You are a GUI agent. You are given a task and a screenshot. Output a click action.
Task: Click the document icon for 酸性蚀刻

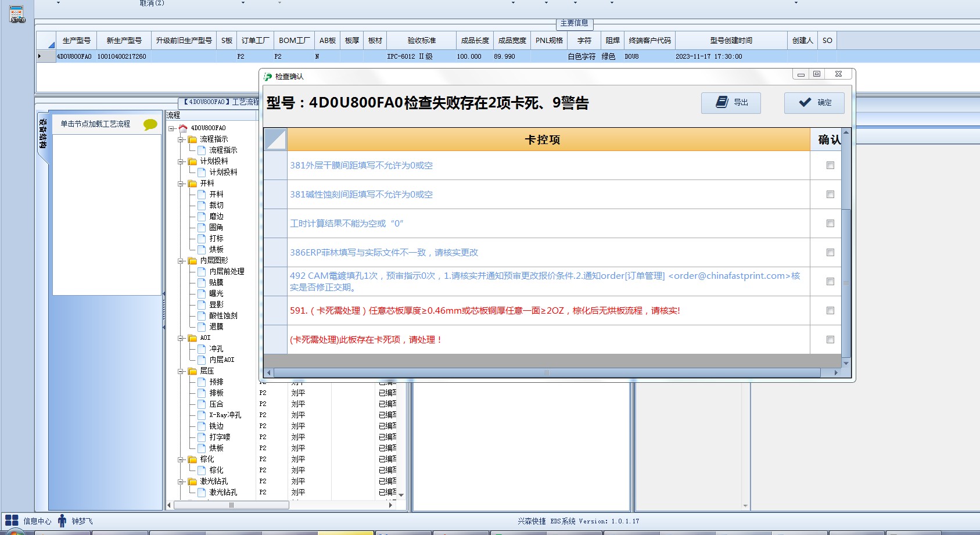(202, 316)
